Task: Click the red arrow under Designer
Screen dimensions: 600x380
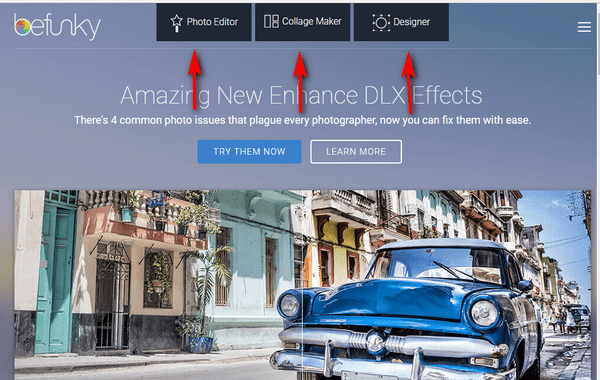Action: pyautogui.click(x=409, y=83)
